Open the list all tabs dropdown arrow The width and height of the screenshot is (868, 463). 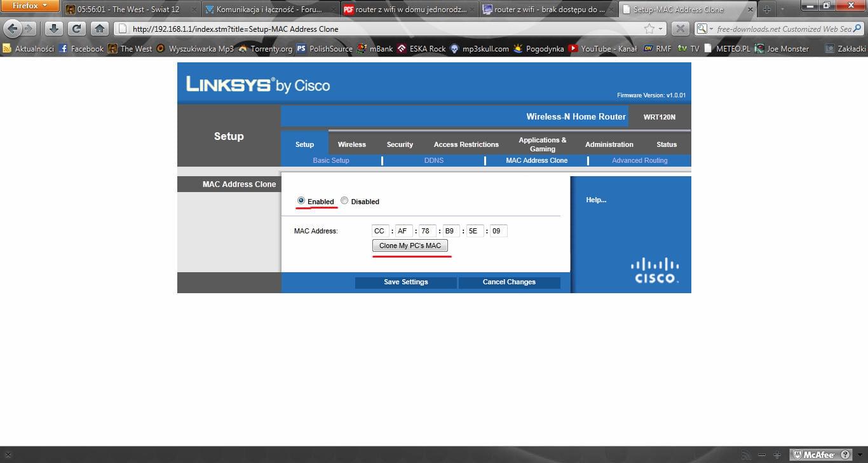click(781, 10)
